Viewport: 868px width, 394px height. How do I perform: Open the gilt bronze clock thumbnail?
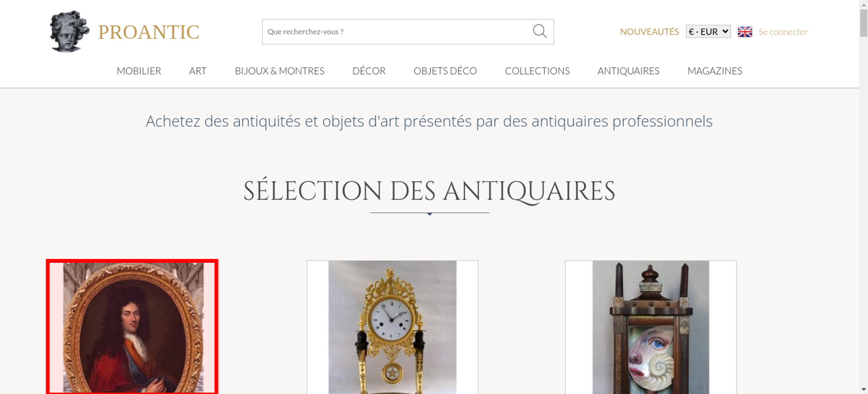tap(392, 327)
